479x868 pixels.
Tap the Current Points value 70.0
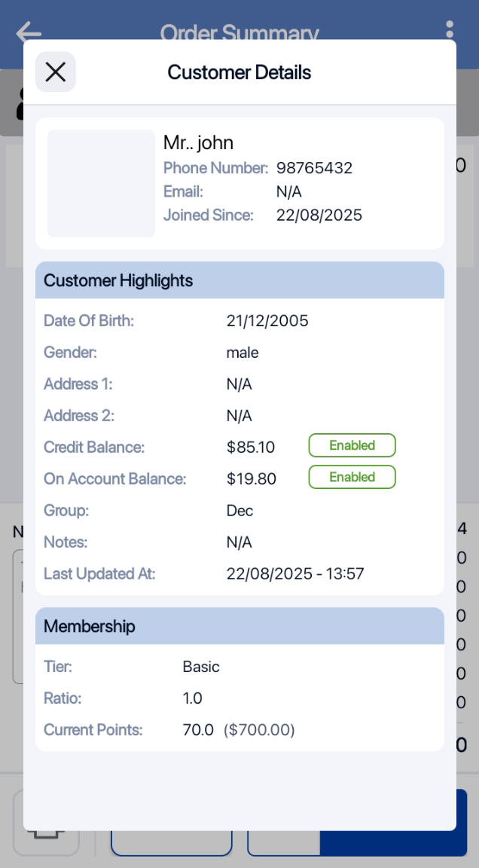[198, 730]
